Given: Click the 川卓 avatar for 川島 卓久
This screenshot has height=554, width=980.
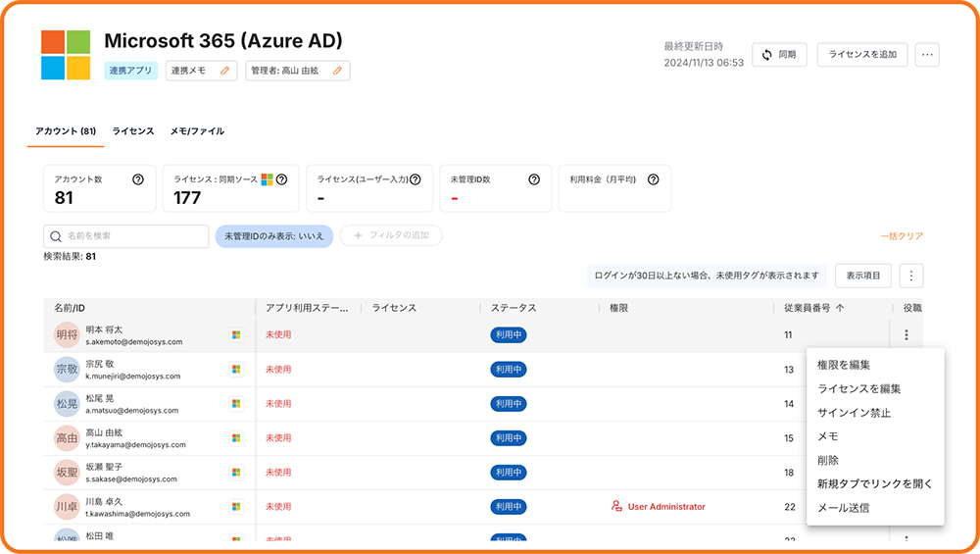Looking at the screenshot, I should click(67, 507).
